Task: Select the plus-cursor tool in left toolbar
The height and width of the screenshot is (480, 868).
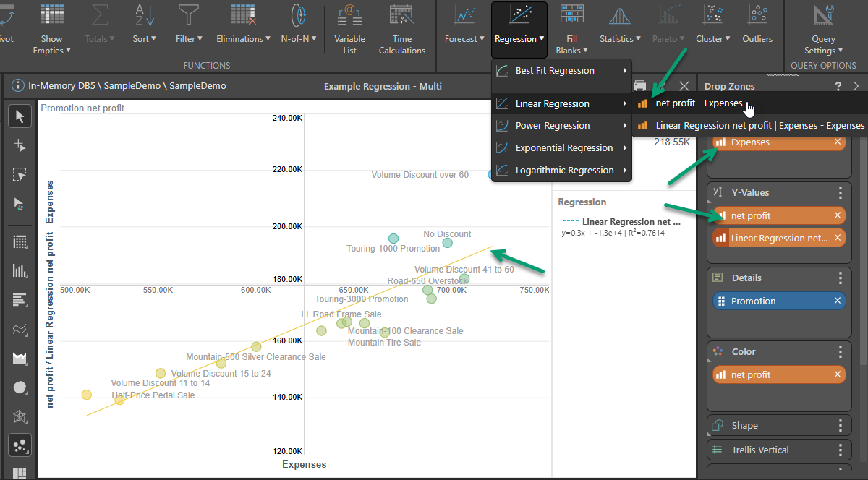Action: [x=20, y=145]
